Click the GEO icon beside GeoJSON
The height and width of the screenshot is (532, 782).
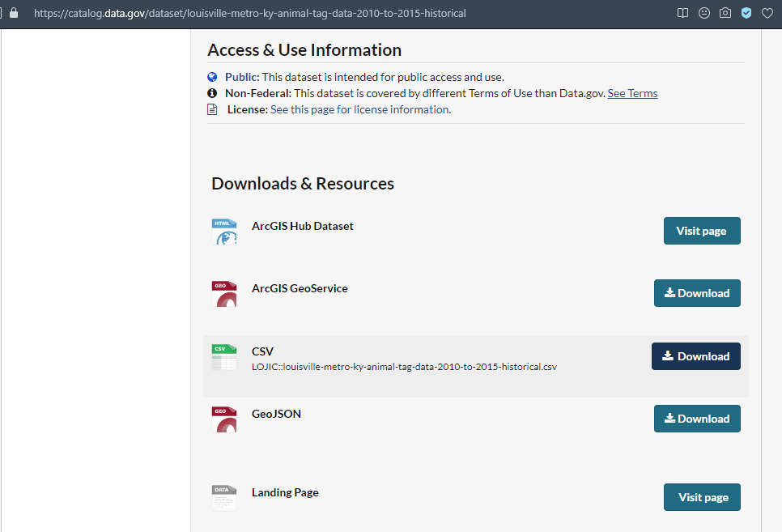(224, 419)
